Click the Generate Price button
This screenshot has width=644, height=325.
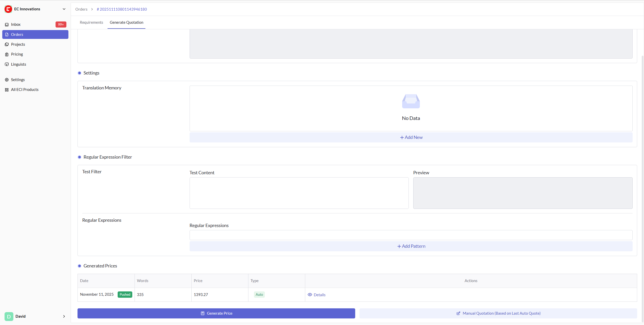click(x=216, y=313)
